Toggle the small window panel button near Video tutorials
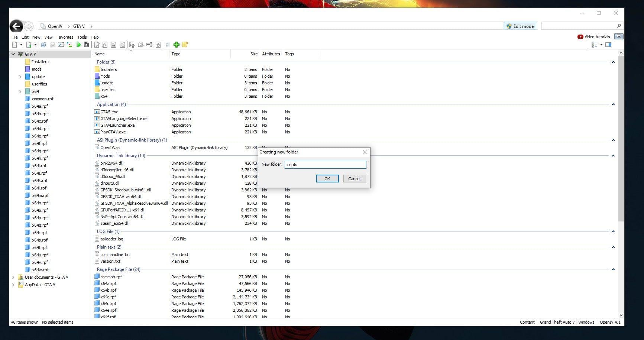Viewport: 644px width, 340px height. point(619,36)
